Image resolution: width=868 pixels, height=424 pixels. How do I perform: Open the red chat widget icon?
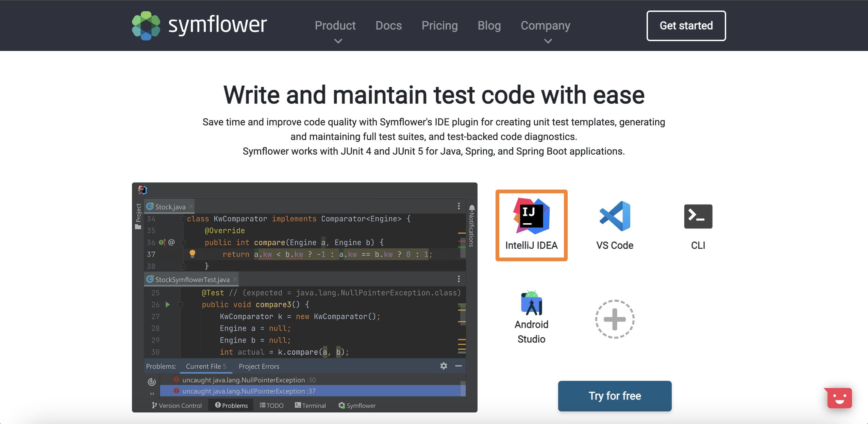[x=839, y=398]
